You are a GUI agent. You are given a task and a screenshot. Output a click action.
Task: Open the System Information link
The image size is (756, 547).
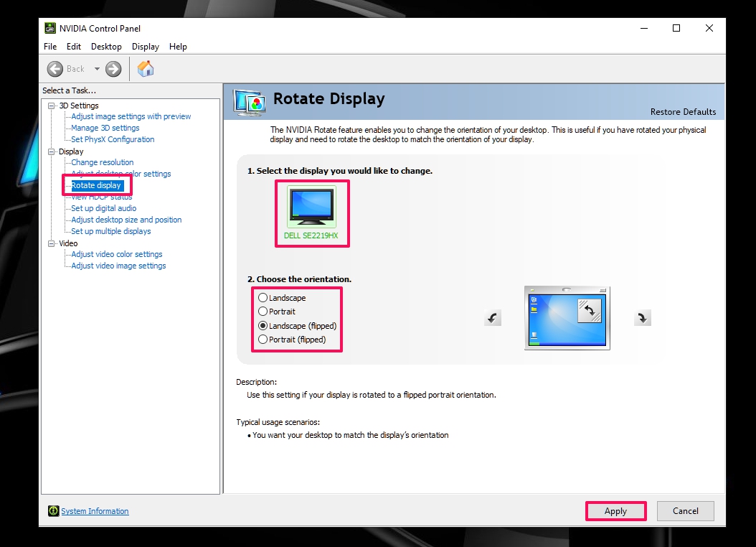[95, 511]
